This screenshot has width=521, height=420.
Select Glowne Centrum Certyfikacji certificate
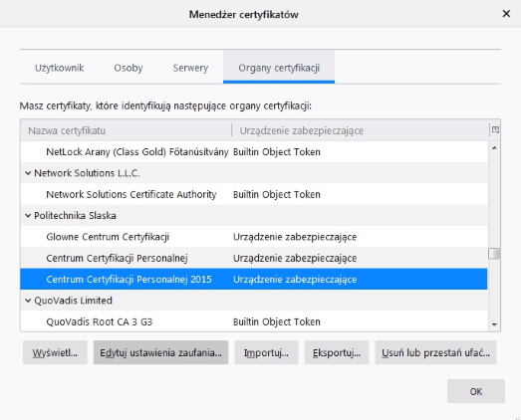[x=254, y=237]
